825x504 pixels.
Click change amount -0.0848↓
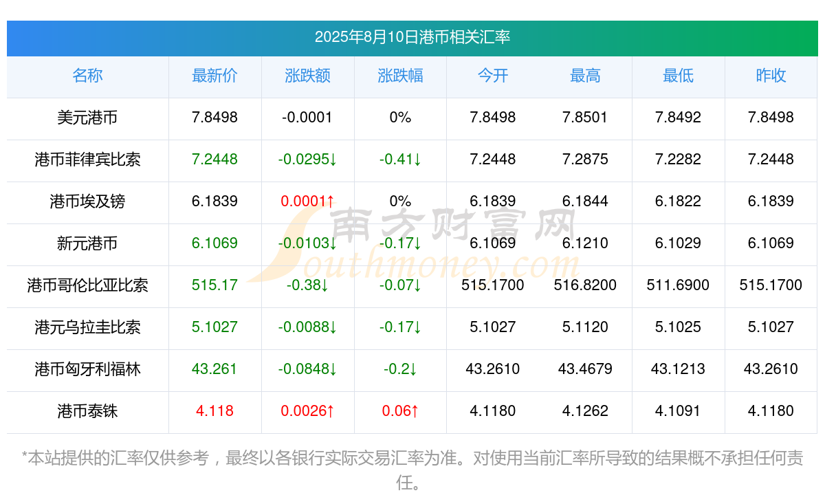[x=307, y=369]
